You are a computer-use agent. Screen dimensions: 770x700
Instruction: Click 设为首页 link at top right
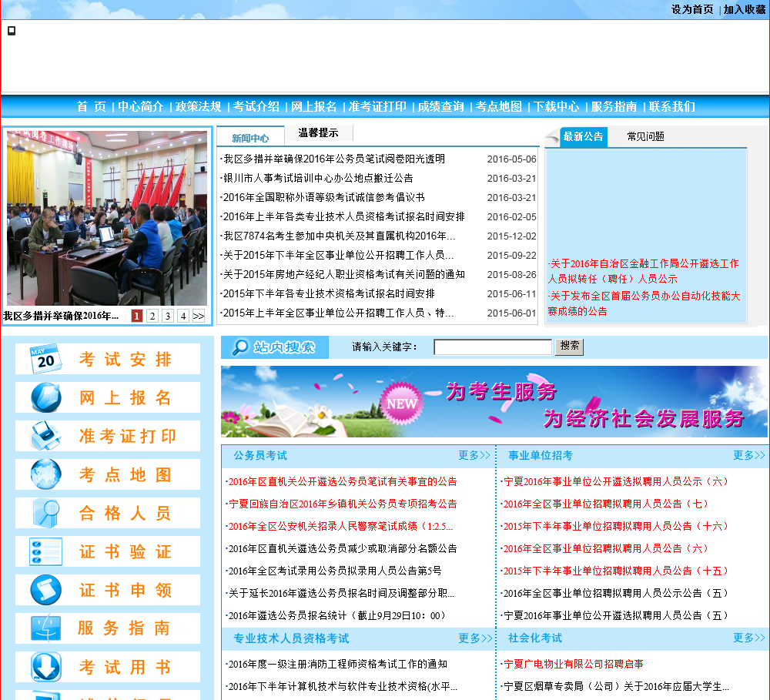pyautogui.click(x=692, y=9)
